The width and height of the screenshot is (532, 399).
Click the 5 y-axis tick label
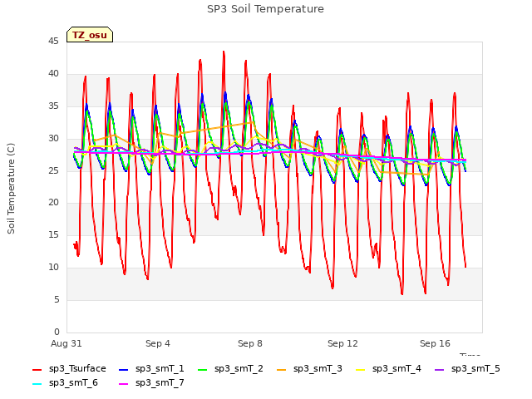pos(57,299)
